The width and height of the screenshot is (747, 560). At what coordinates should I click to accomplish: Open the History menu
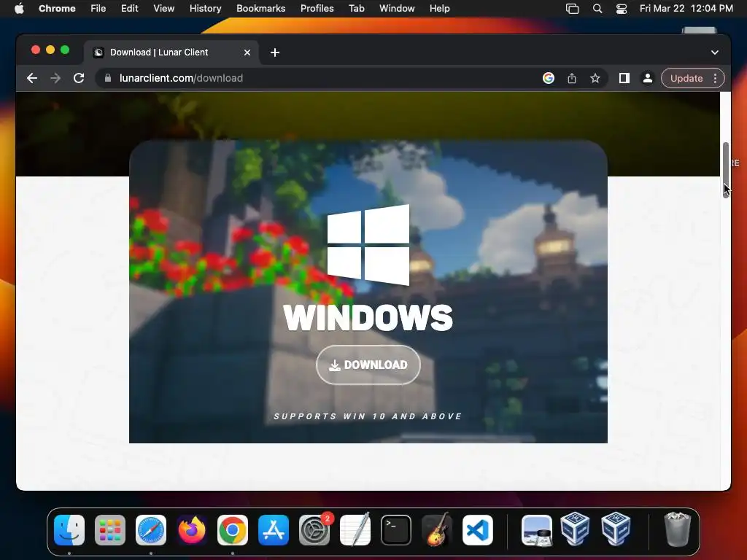tap(205, 8)
